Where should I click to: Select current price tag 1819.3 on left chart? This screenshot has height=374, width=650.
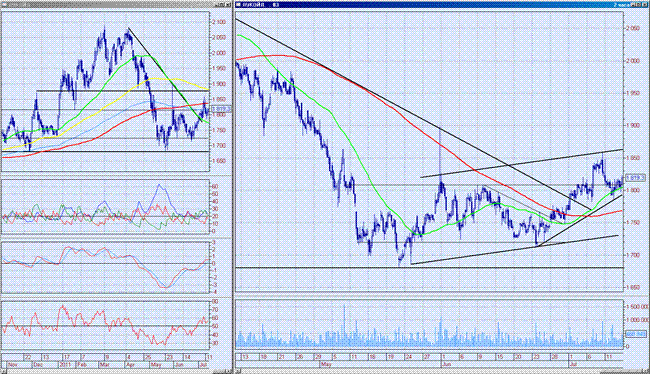coord(221,109)
